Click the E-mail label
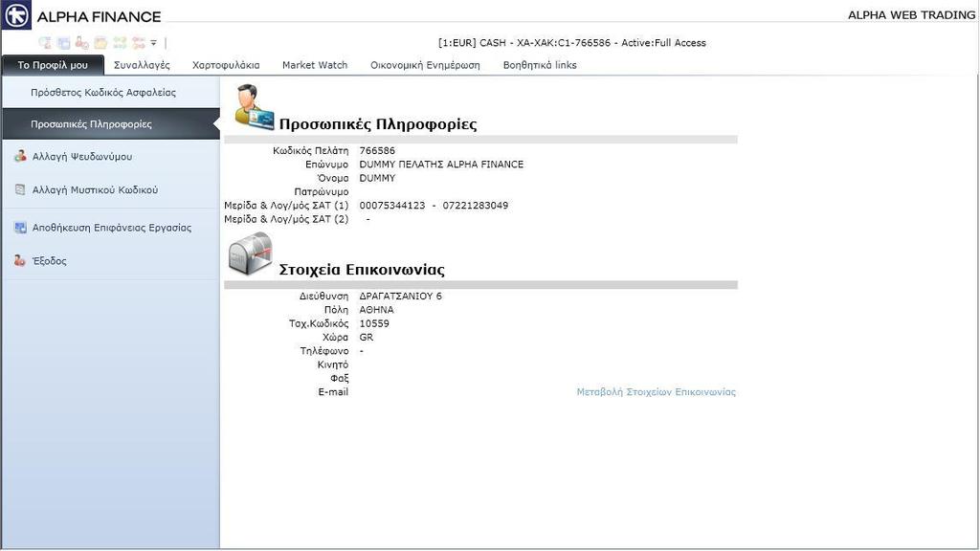The image size is (980, 551). pos(333,391)
